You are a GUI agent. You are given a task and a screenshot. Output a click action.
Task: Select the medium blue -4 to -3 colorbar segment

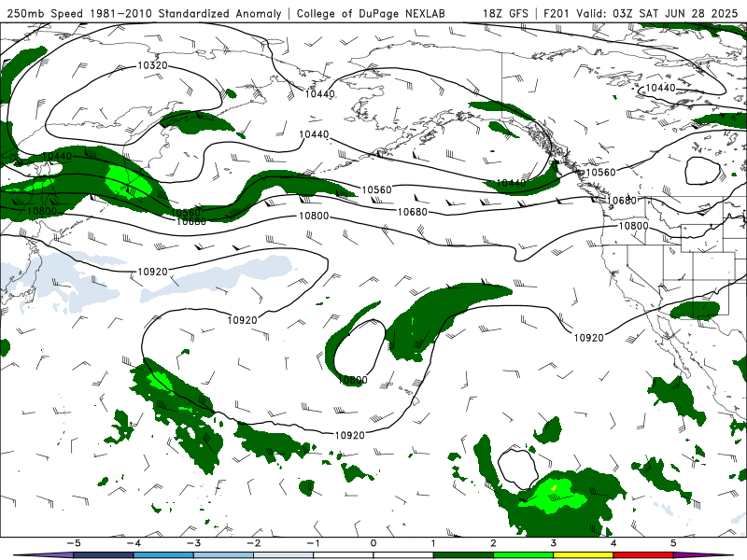tap(163, 555)
